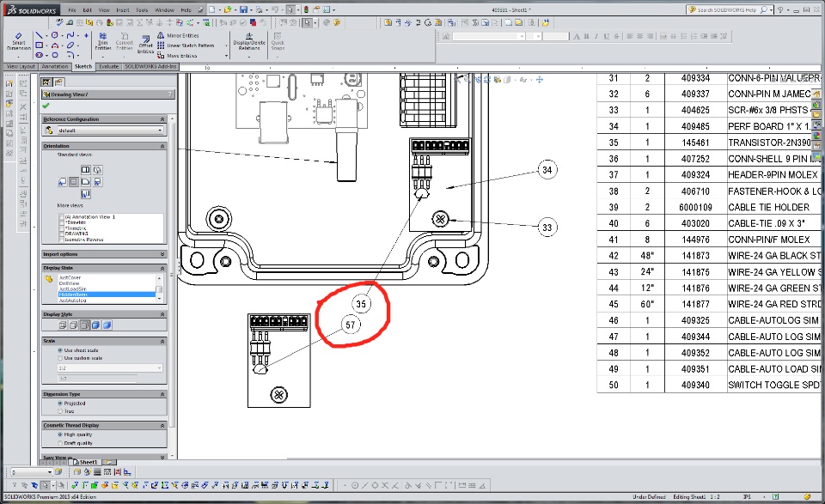Collapse the Scale section
825x504 pixels.
pyautogui.click(x=162, y=341)
